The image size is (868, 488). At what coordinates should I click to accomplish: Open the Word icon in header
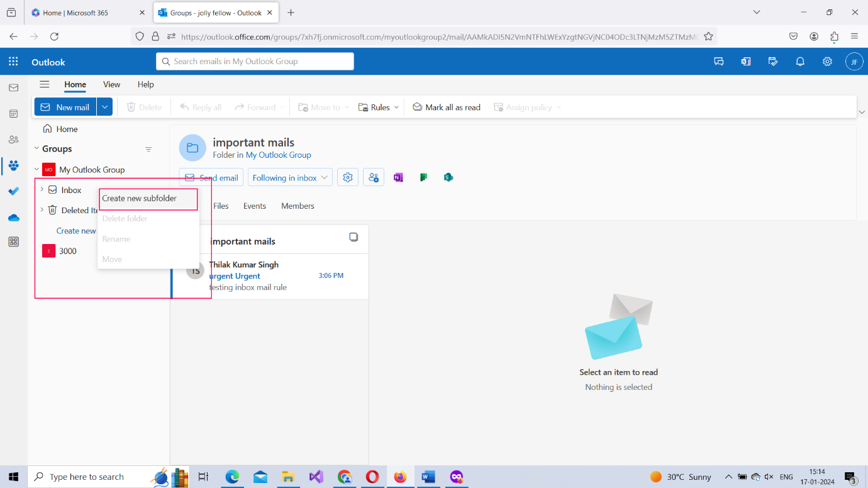click(x=746, y=62)
